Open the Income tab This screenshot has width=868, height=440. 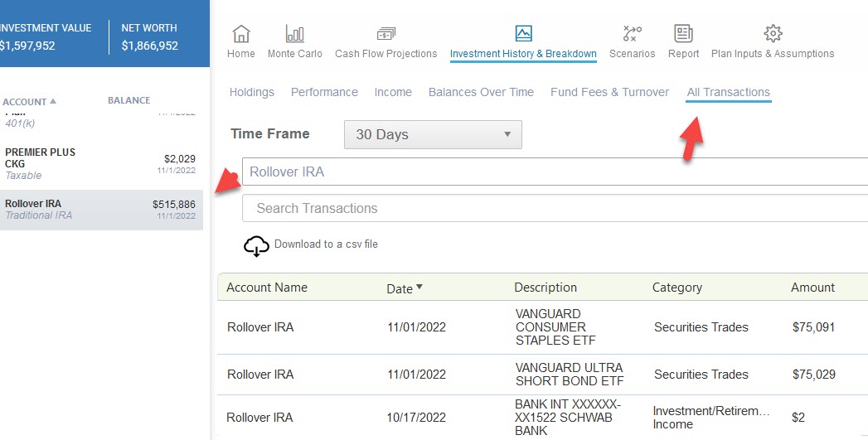393,92
